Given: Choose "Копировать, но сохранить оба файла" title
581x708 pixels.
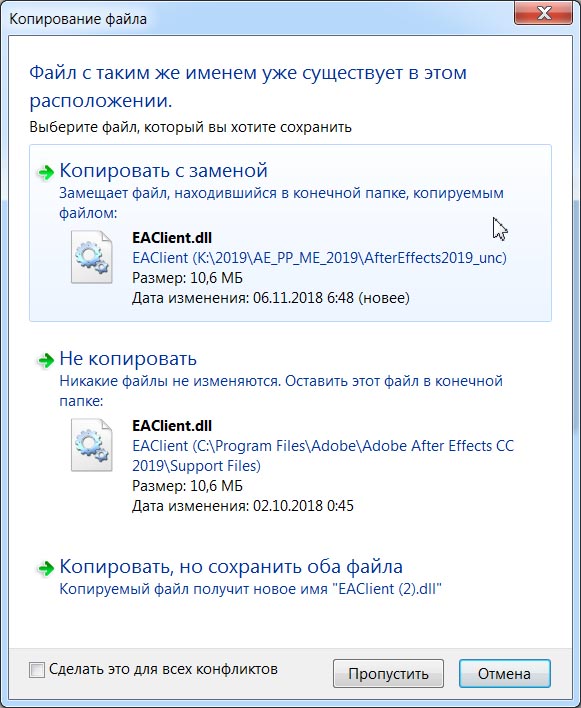Looking at the screenshot, I should (x=231, y=567).
